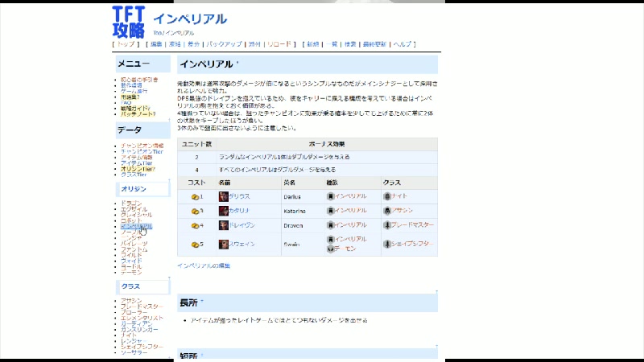Open 編集 in the top navigation

click(x=156, y=44)
